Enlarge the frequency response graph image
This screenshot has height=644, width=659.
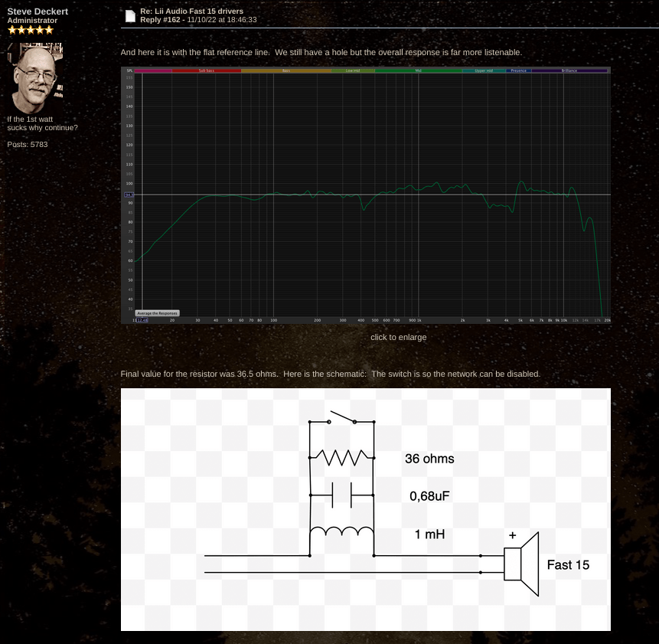point(366,195)
